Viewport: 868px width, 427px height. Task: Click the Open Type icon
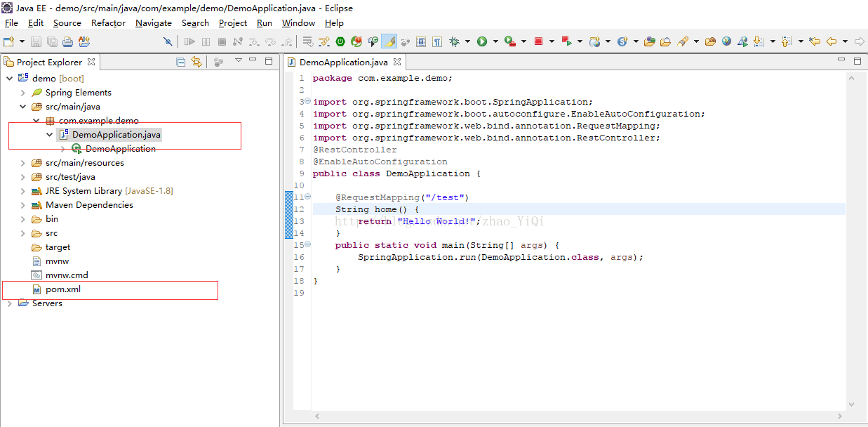point(649,41)
